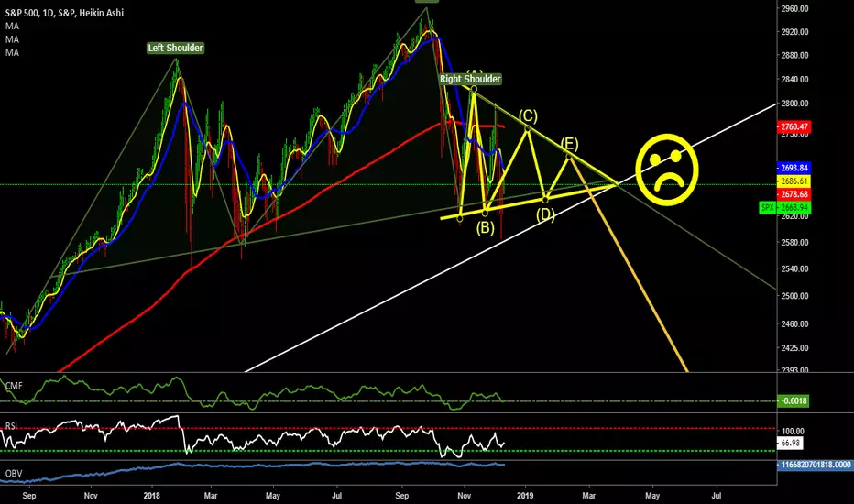The height and width of the screenshot is (504, 854).
Task: Click the 2540.00 price axis tick
Action: (794, 268)
